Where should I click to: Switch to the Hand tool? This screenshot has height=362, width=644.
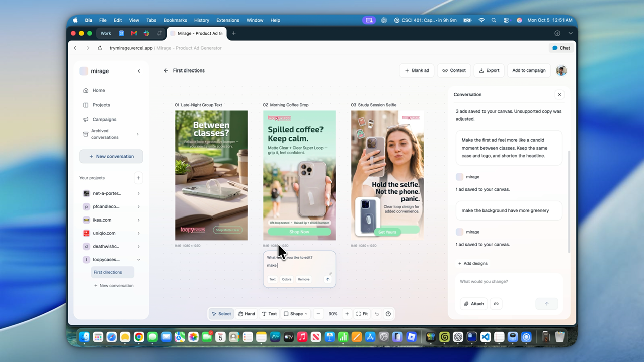click(x=247, y=314)
